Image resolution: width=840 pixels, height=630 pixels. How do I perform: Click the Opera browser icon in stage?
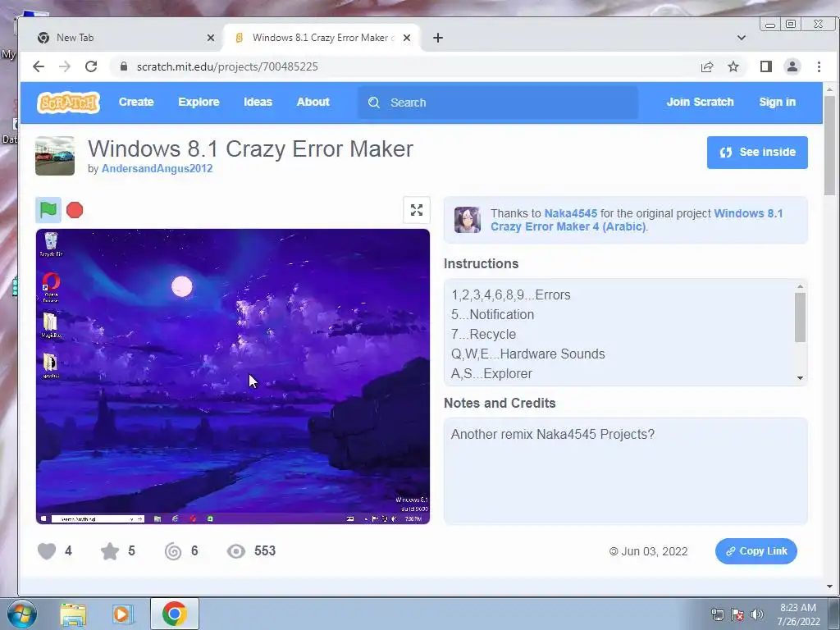51,287
